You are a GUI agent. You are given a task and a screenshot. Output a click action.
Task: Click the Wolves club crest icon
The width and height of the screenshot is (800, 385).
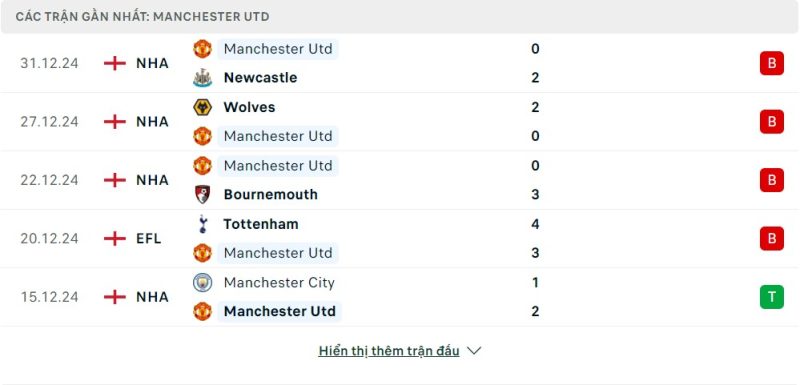point(203,107)
